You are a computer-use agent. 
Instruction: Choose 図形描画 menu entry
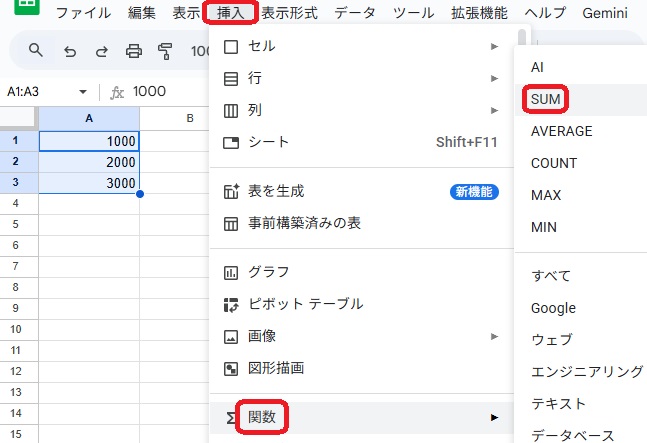[x=362, y=369]
